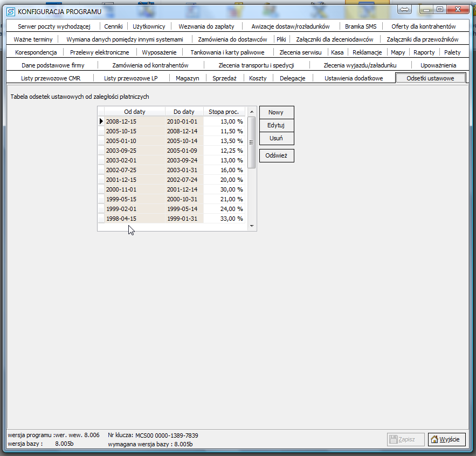This screenshot has width=476, height=456.
Task: Click the 33,00 % rate cell
Action: tap(224, 219)
